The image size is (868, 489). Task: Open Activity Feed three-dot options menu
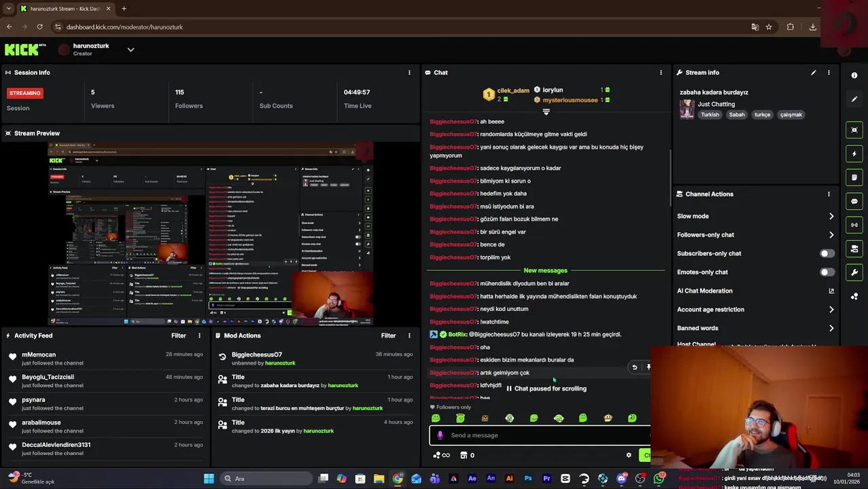[x=199, y=336]
